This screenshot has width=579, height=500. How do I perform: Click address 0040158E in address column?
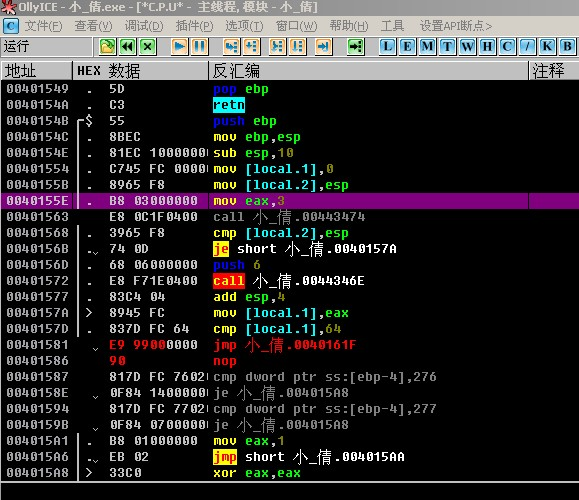(37, 393)
